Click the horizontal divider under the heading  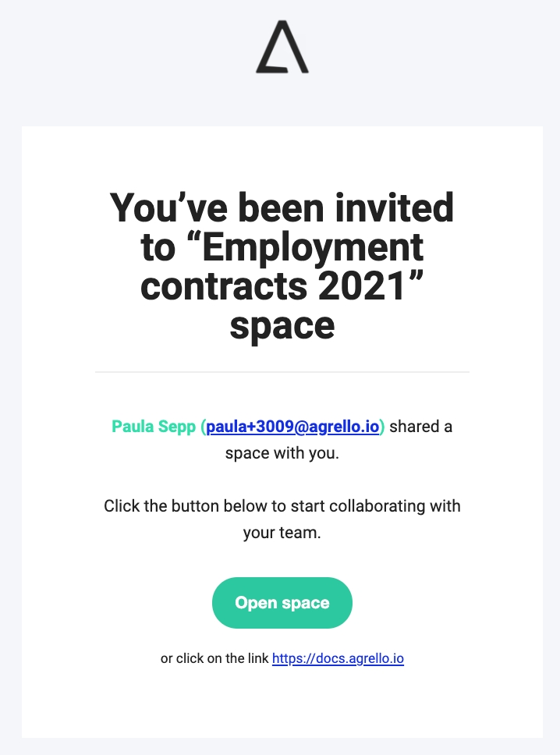click(x=282, y=372)
